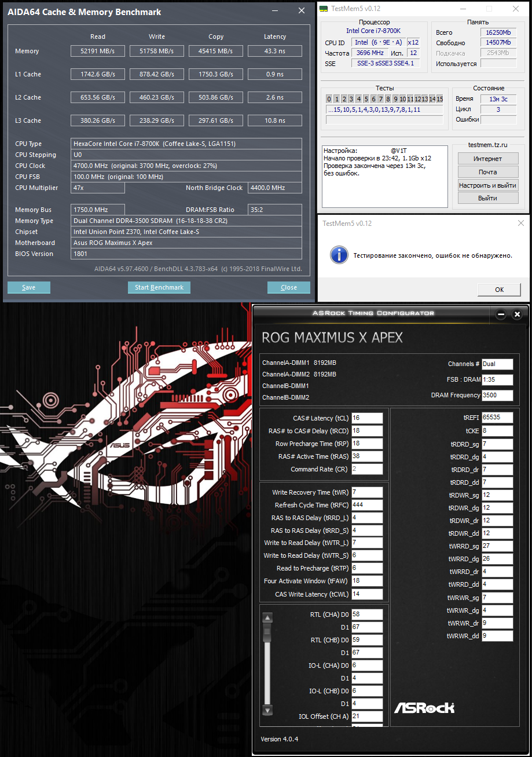
Task: Click the TestMem5 title bar chip icon
Action: click(324, 9)
